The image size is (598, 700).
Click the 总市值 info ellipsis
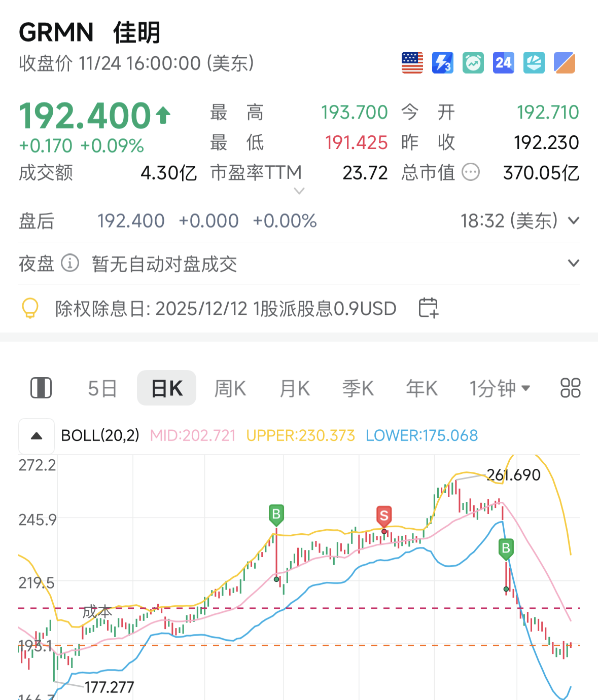click(x=471, y=172)
